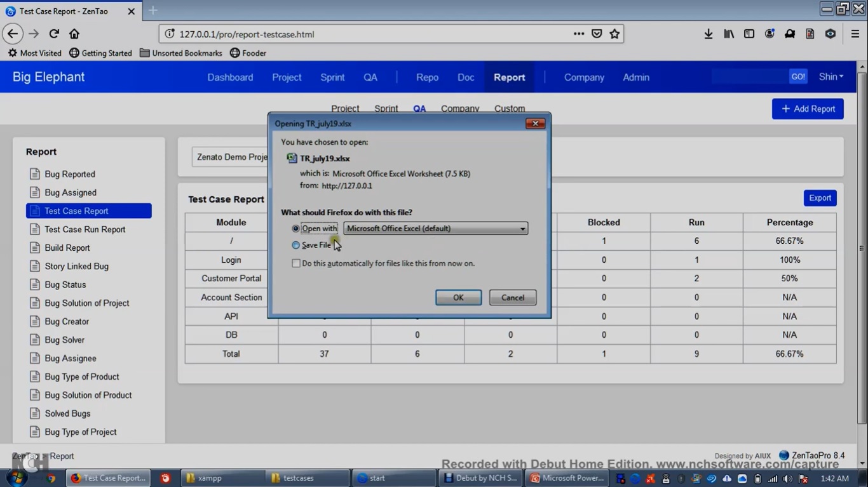The width and height of the screenshot is (868, 487).
Task: Click the Add Report button
Action: 808,109
